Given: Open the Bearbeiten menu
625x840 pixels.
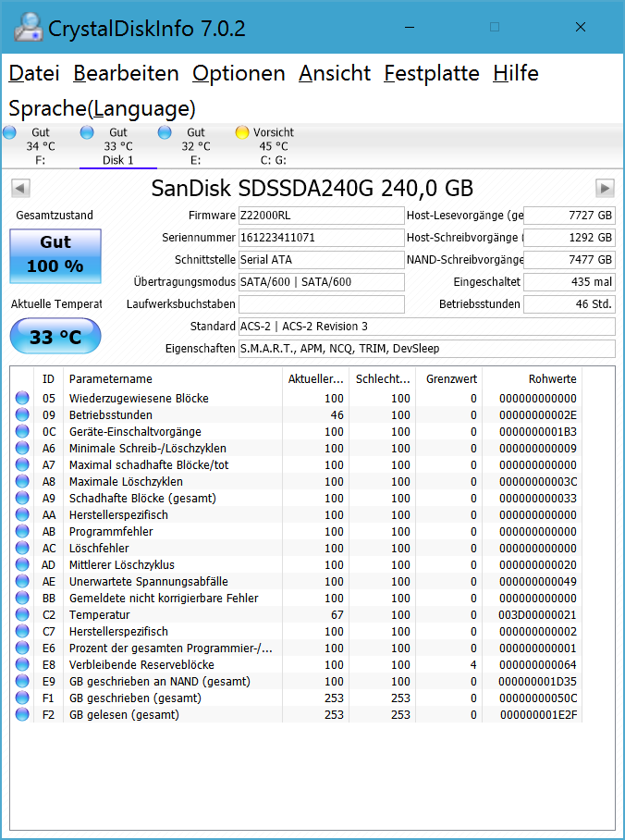Looking at the screenshot, I should pyautogui.click(x=126, y=73).
